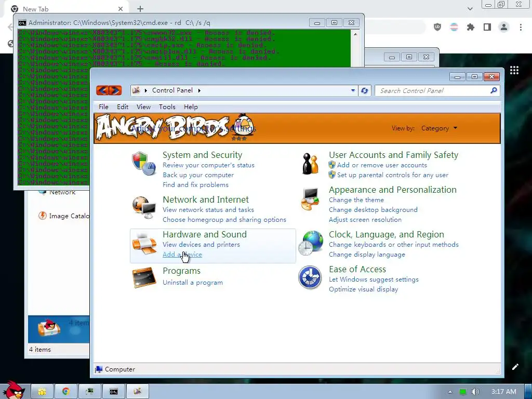
Task: Open System and Security heading link
Action: point(202,155)
